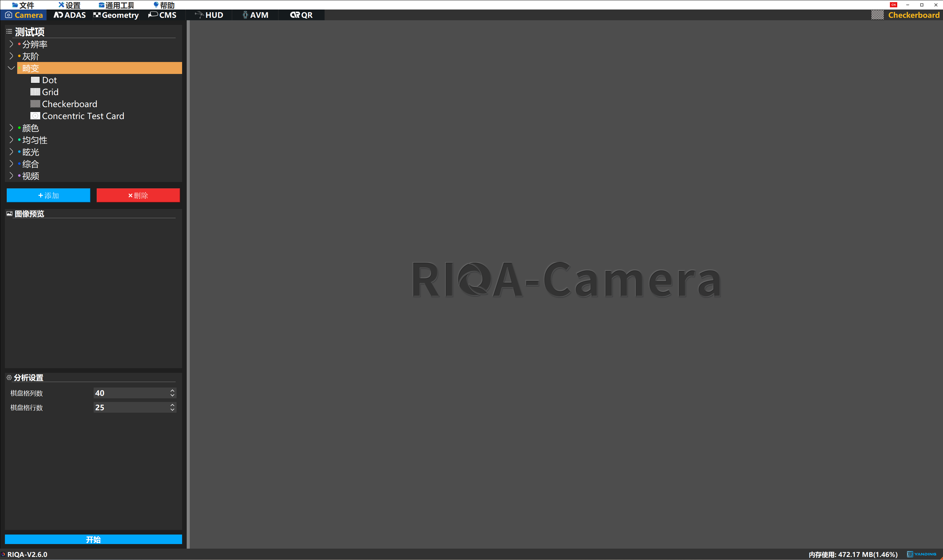Increase the 棋盘格列数 value with up arrow
The height and width of the screenshot is (560, 943).
pyautogui.click(x=172, y=391)
